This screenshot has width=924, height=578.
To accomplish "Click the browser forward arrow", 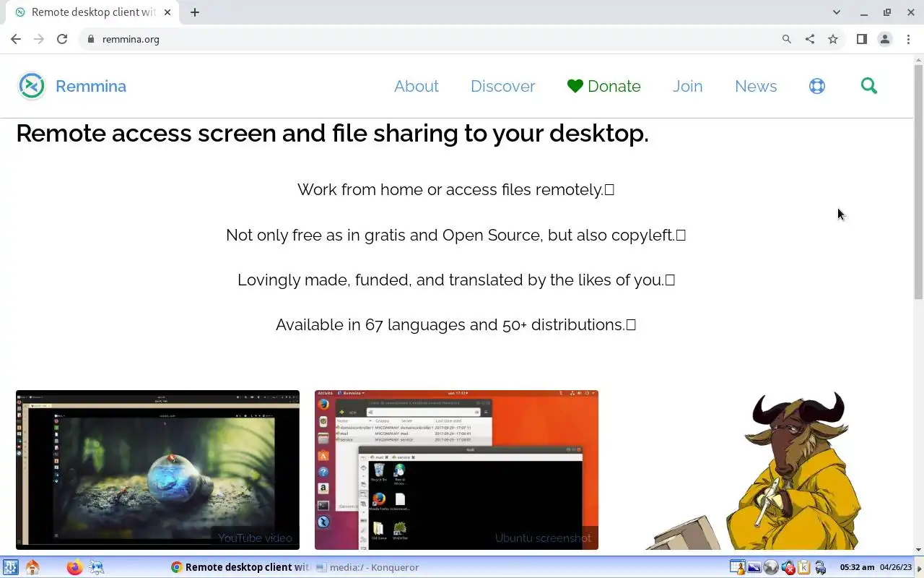I will [x=39, y=39].
